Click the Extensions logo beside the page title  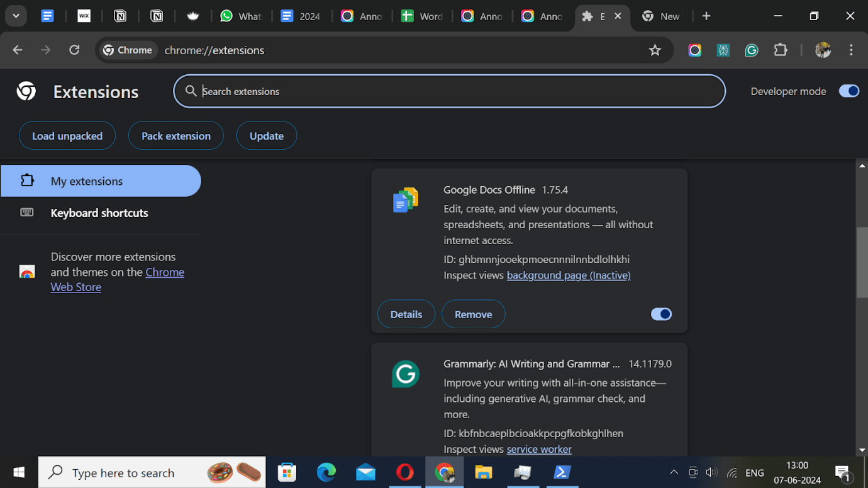26,91
